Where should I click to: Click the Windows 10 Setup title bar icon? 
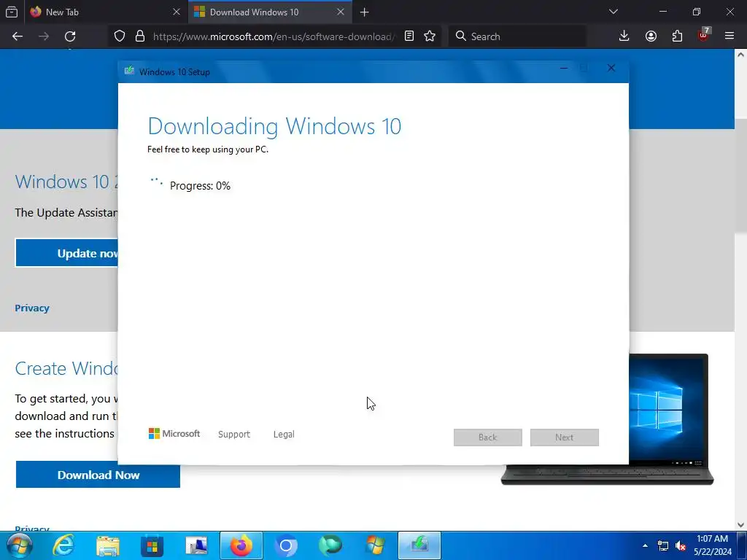129,71
